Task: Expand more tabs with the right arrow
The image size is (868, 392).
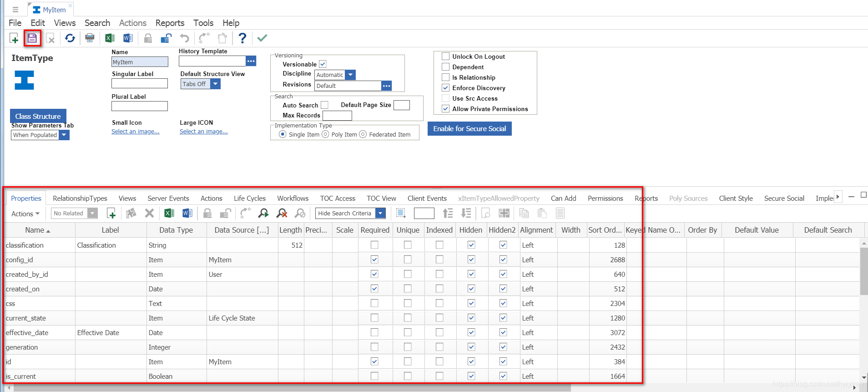Action: [838, 197]
